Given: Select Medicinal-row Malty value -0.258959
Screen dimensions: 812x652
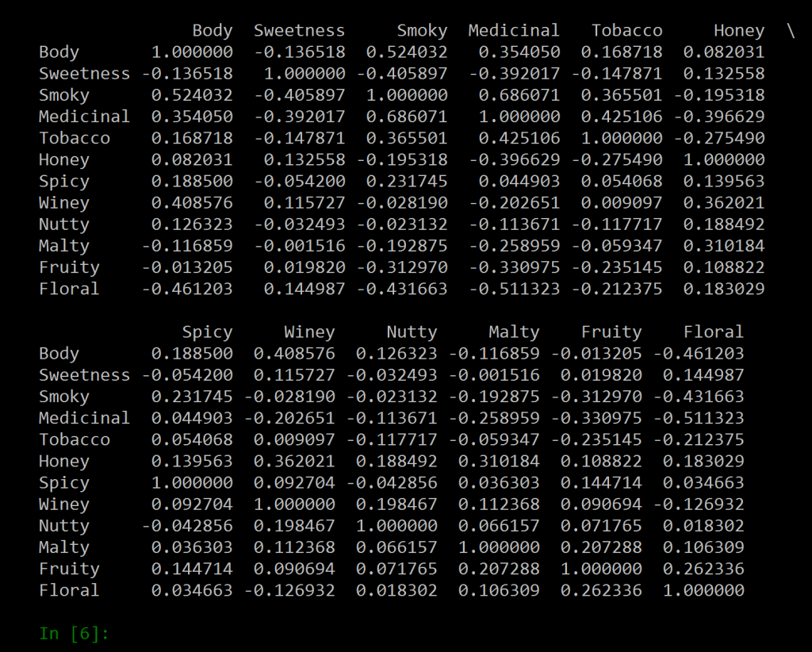Looking at the screenshot, I should pos(494,418).
